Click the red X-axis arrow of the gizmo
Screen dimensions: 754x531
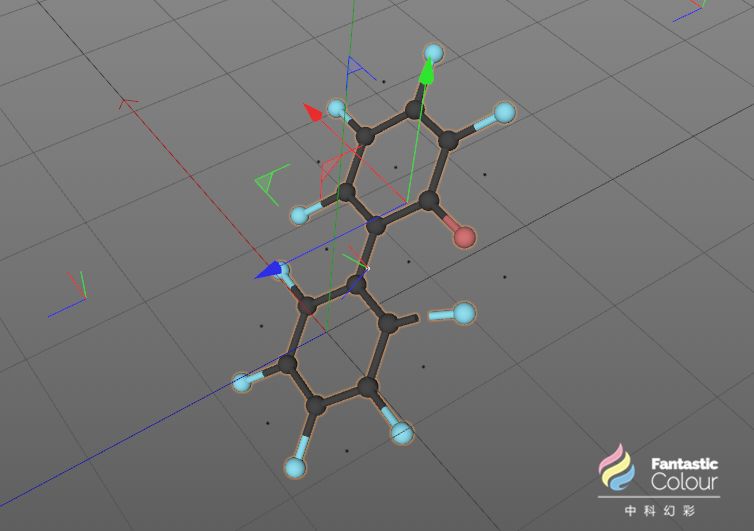click(x=313, y=113)
